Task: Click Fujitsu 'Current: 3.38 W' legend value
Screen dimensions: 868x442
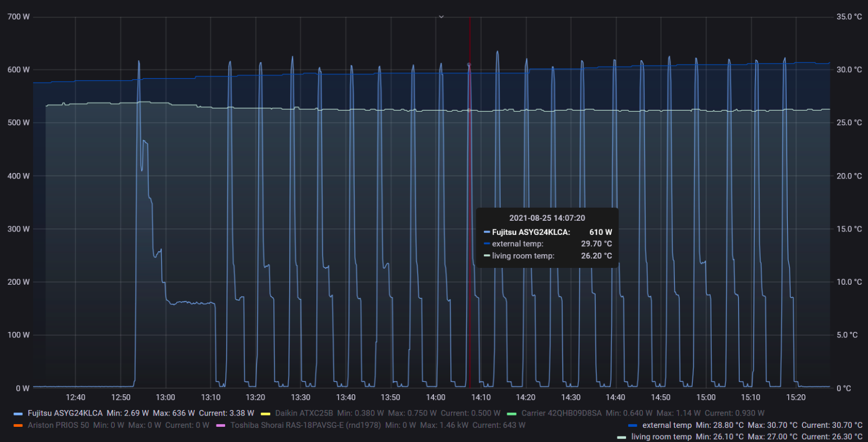Action: (x=226, y=413)
